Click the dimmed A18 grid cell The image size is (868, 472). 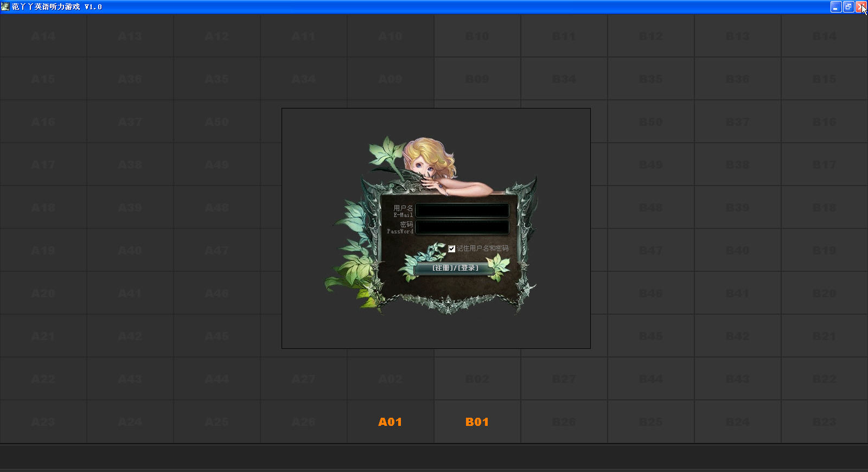(43, 207)
